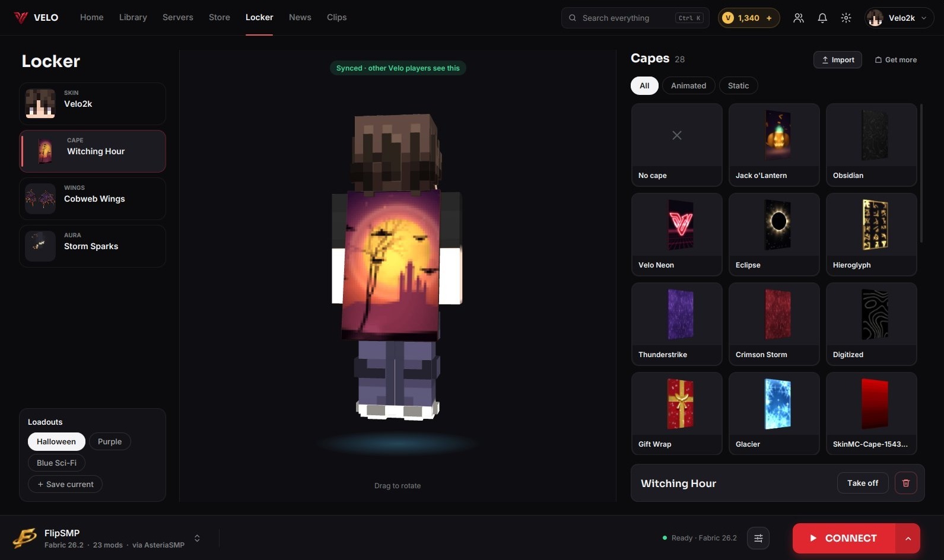Click the Storm Sparks aura icon
944x560 pixels.
coord(40,246)
